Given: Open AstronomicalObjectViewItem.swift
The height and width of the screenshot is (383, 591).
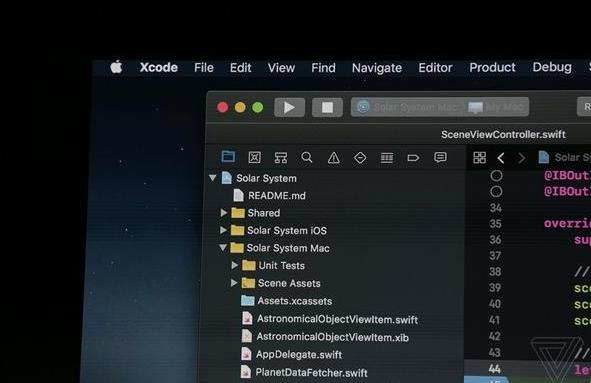Looking at the screenshot, I should pos(330,319).
